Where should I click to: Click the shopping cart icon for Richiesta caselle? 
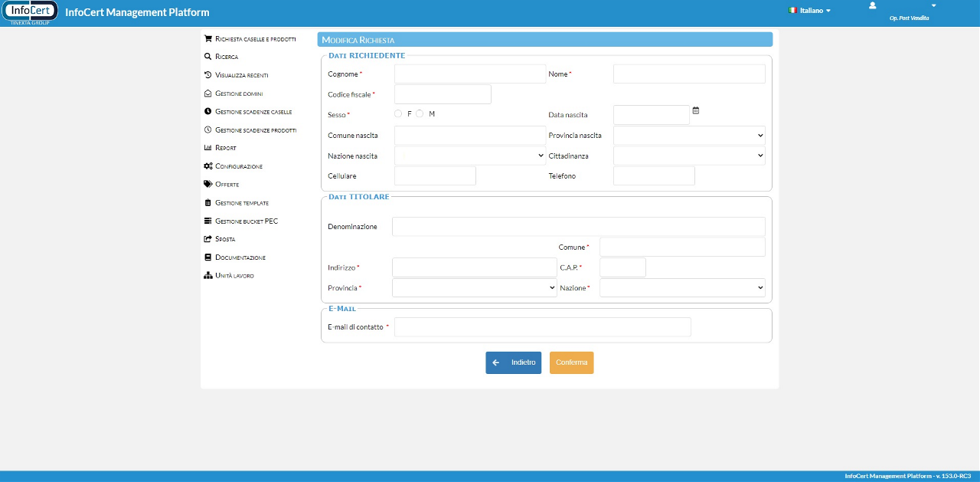(207, 38)
